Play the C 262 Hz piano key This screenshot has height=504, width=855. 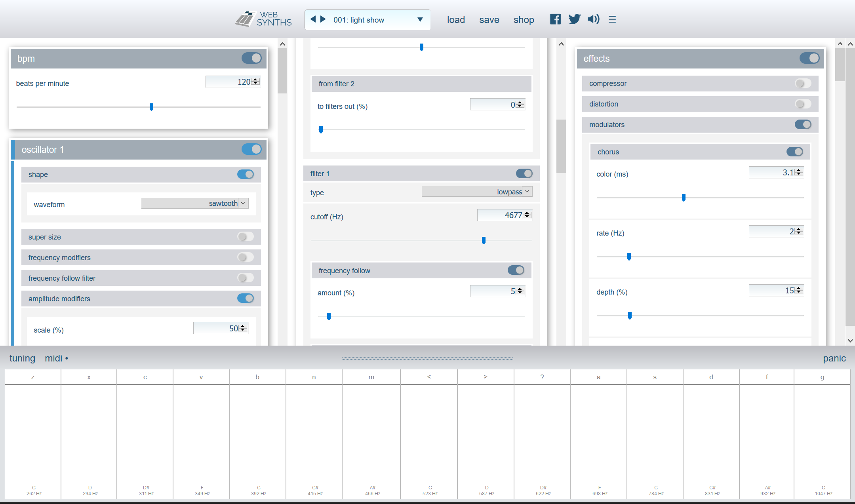point(33,436)
